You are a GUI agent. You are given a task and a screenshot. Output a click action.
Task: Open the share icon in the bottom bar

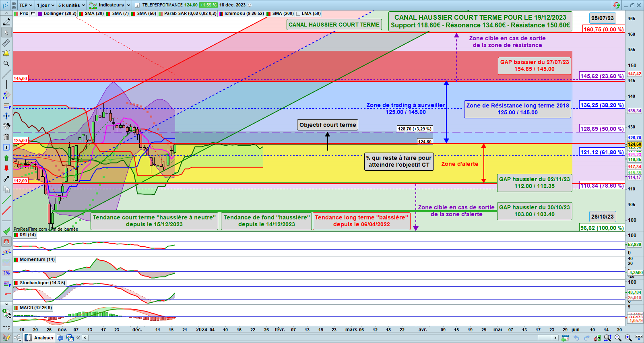[x=18, y=338]
